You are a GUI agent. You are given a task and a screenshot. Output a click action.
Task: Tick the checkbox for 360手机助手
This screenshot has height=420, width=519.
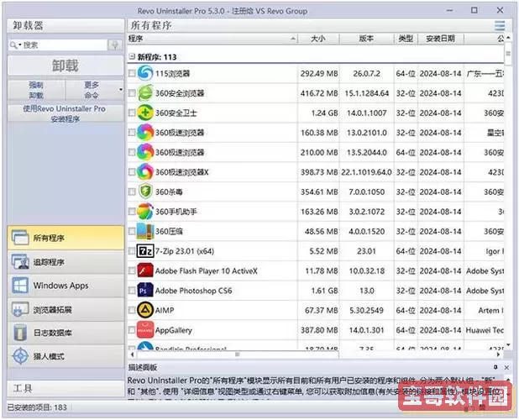(x=132, y=212)
